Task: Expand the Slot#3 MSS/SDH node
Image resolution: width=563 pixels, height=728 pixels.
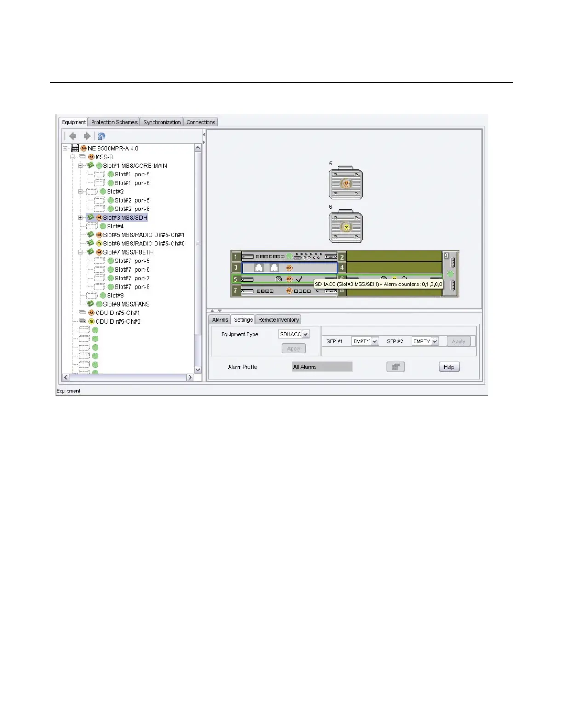Action: [80, 218]
